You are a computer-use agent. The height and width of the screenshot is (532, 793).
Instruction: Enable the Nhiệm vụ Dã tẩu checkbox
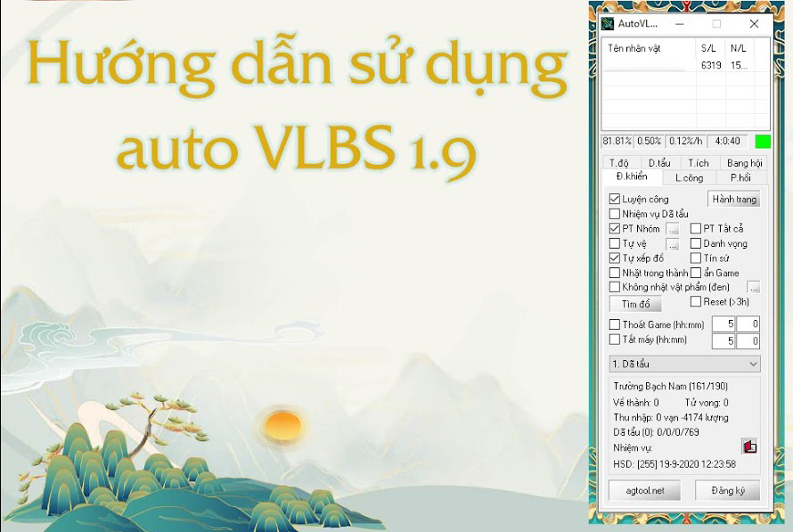click(x=615, y=214)
